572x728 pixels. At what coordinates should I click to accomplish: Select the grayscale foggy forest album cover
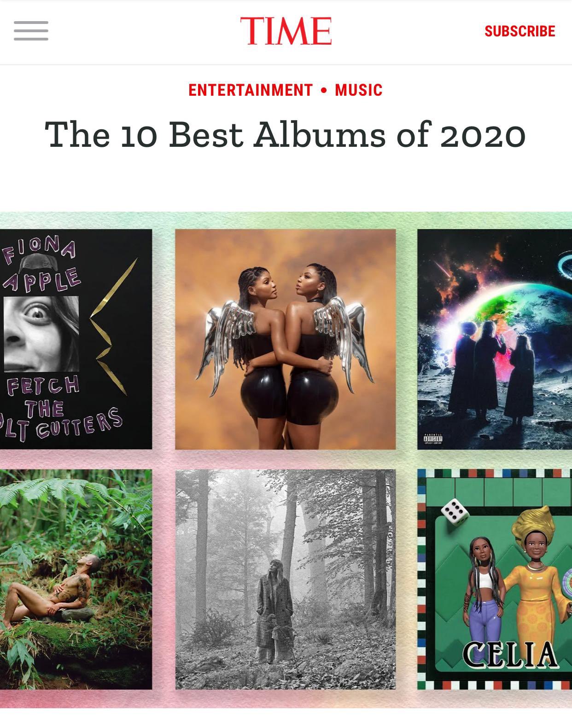pos(286,579)
